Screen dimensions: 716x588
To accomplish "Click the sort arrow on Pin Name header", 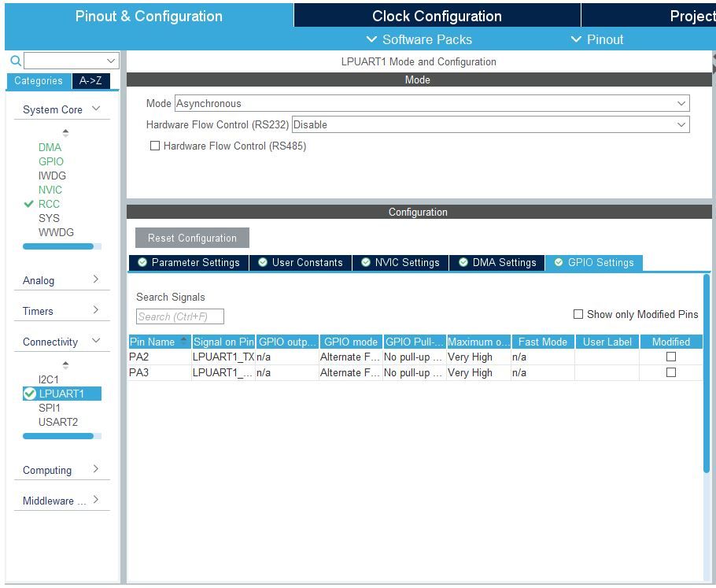I will 184,339.
